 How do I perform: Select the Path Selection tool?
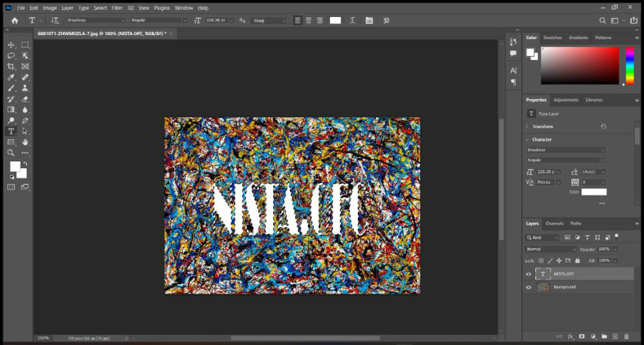click(x=25, y=131)
